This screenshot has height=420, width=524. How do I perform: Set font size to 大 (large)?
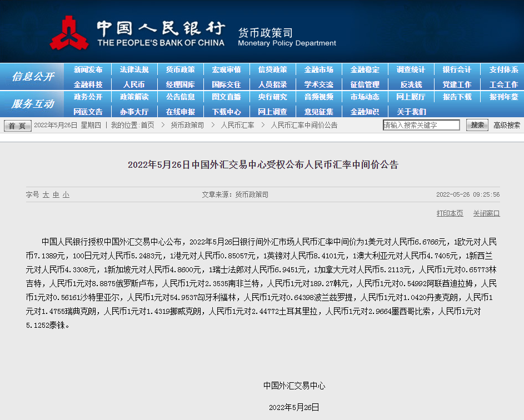46,195
